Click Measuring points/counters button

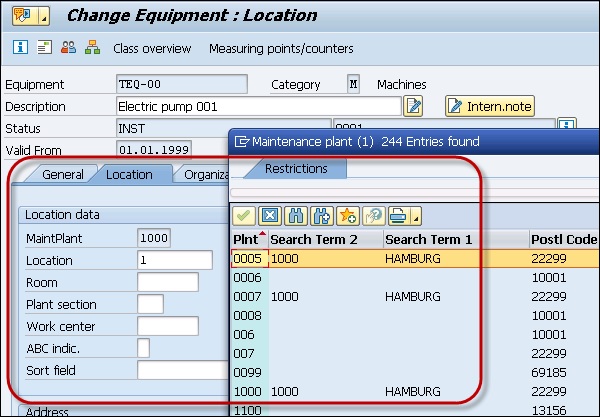click(x=280, y=48)
